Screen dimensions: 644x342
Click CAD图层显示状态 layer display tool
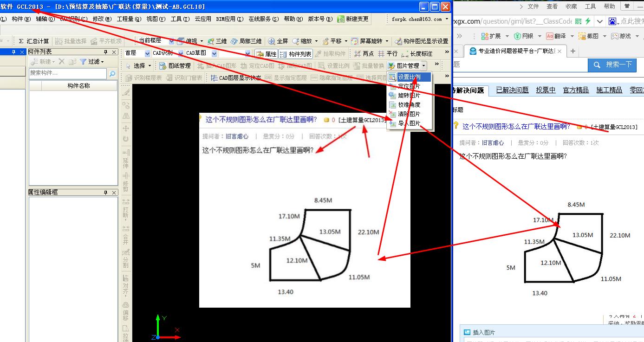[236, 78]
